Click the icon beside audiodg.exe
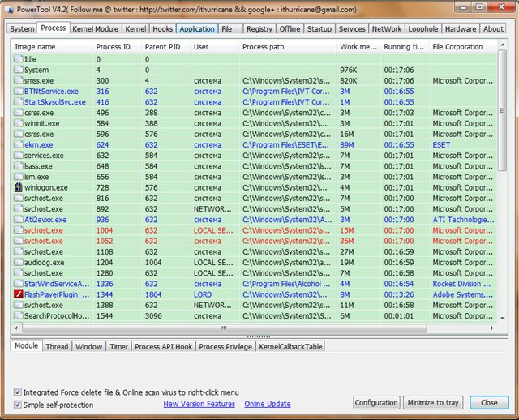519x420 pixels. pos(19,262)
